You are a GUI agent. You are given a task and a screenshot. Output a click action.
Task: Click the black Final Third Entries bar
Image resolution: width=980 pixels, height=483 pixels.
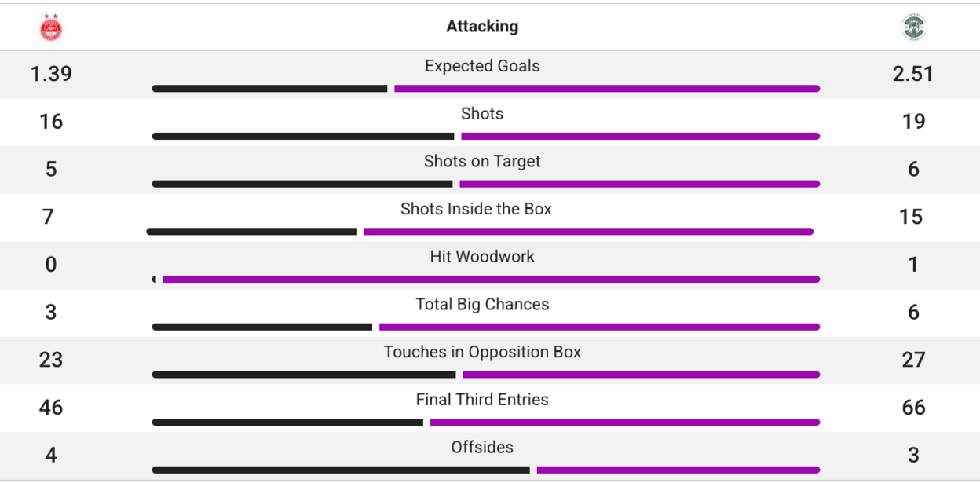pyautogui.click(x=287, y=423)
